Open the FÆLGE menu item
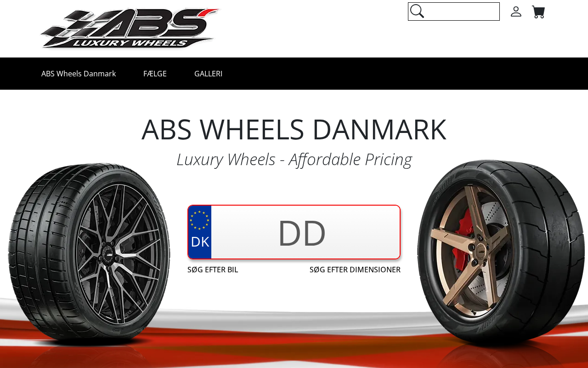The width and height of the screenshot is (588, 368). (155, 74)
